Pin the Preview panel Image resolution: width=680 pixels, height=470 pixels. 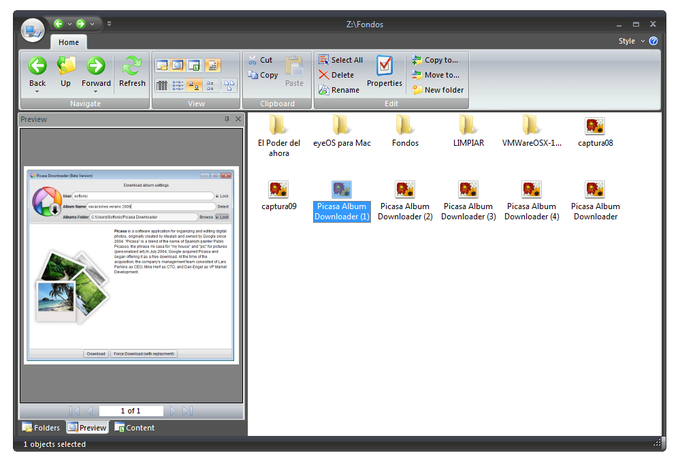[227, 119]
